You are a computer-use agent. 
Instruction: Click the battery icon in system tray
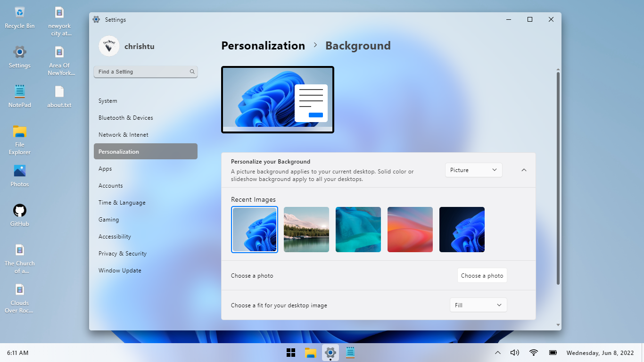[x=553, y=353]
